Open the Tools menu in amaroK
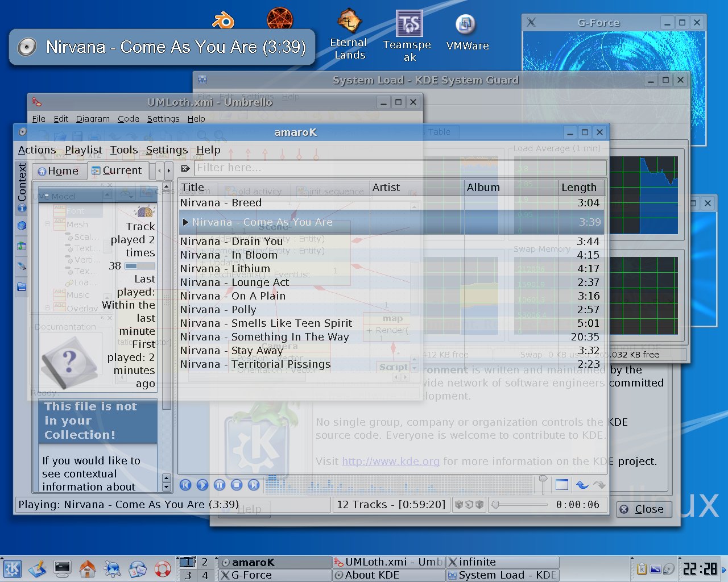728x582 pixels. tap(124, 150)
